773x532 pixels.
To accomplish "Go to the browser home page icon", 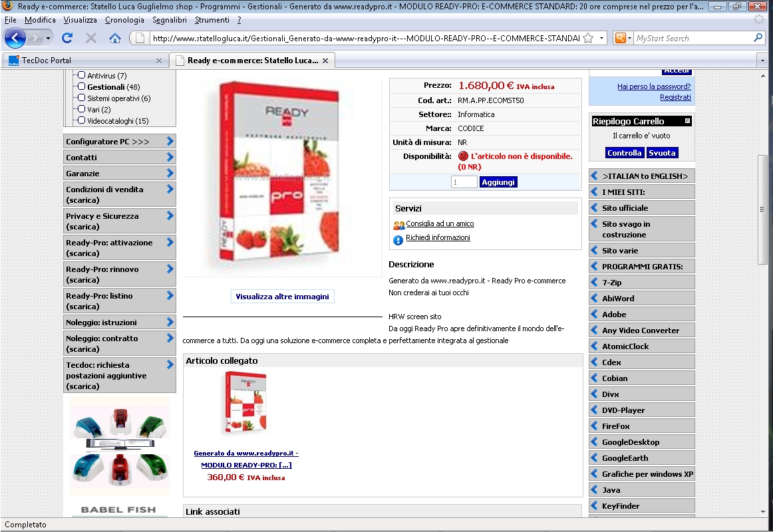I will point(115,38).
